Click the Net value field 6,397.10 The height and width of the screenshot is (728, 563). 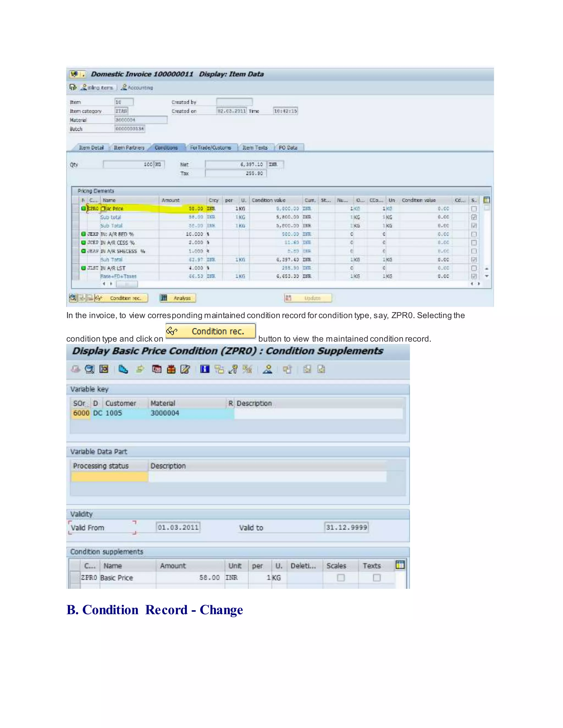[x=236, y=164]
